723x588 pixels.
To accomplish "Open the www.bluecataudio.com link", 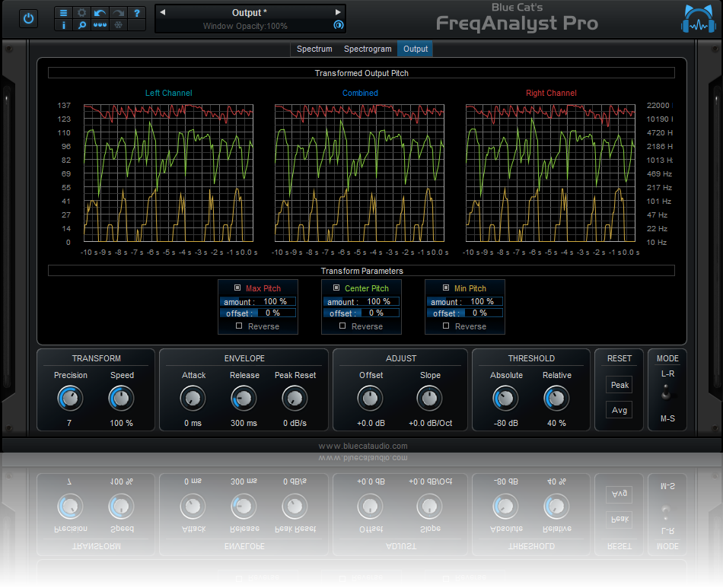I will click(363, 446).
